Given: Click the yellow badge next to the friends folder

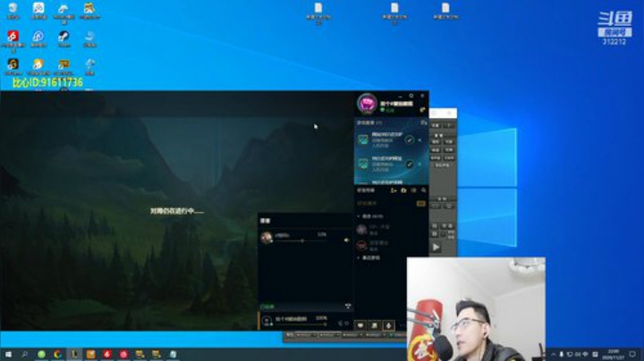Looking at the screenshot, I should [421, 204].
